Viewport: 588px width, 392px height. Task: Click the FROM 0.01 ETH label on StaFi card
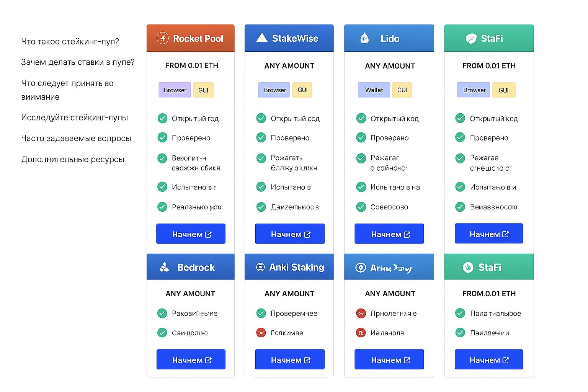(x=489, y=65)
